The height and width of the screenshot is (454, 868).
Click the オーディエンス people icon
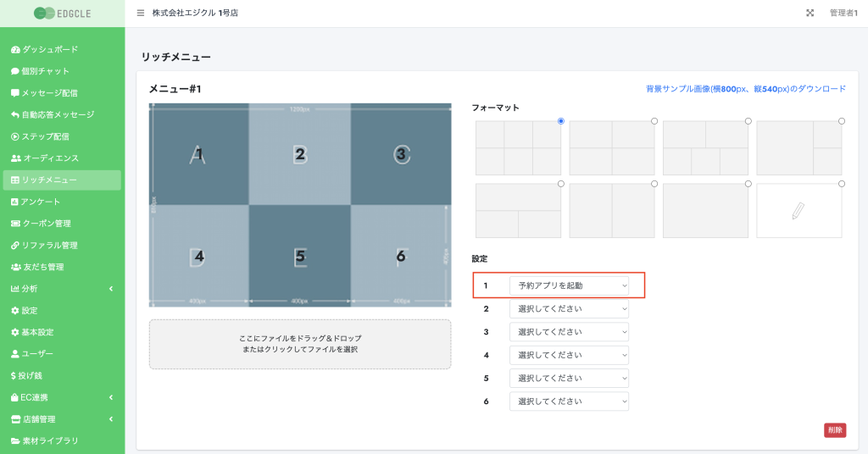point(15,158)
